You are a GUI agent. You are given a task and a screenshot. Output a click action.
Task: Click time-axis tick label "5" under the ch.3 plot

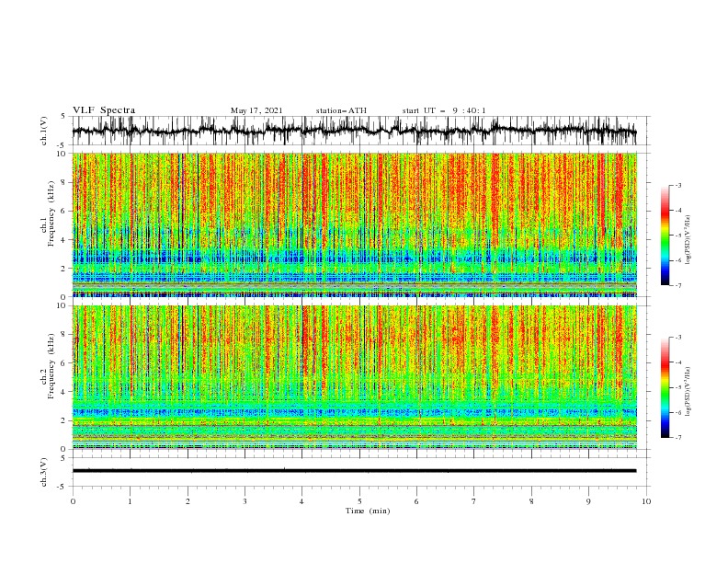359,501
